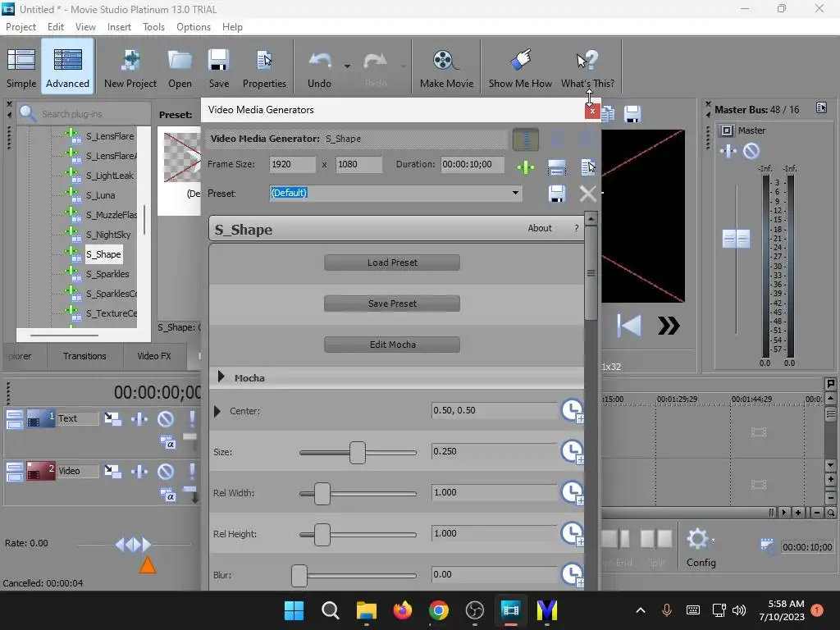Open the Preset dropdown
Screen dimensions: 840x630
tap(515, 192)
